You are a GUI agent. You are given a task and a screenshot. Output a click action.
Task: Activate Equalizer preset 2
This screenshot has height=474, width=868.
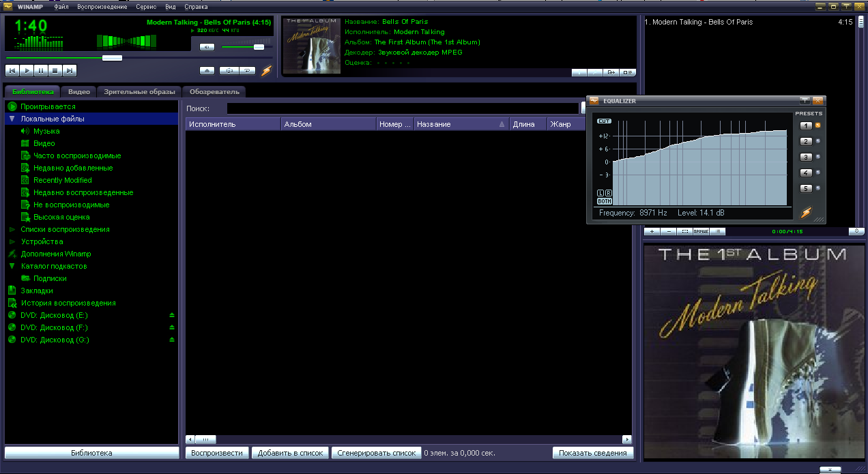click(807, 140)
